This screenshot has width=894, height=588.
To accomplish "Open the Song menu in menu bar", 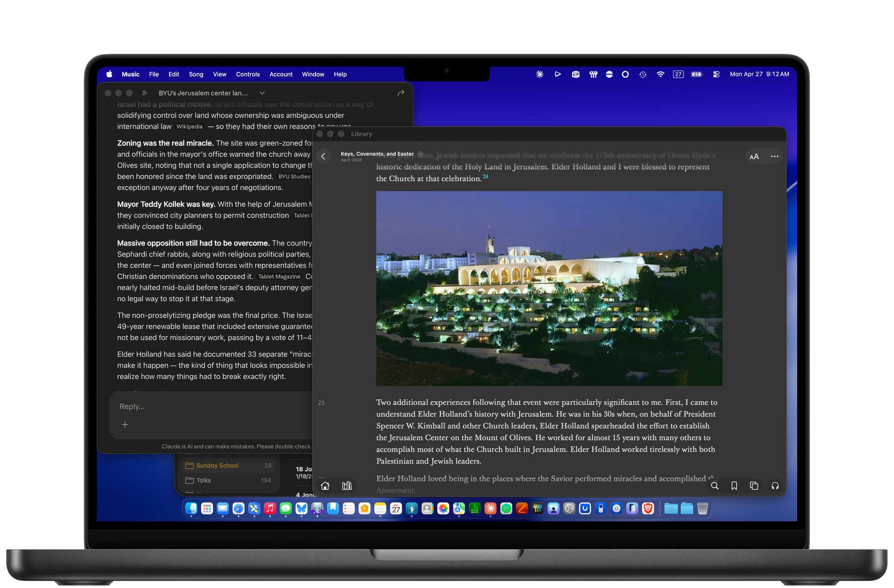I will click(196, 74).
